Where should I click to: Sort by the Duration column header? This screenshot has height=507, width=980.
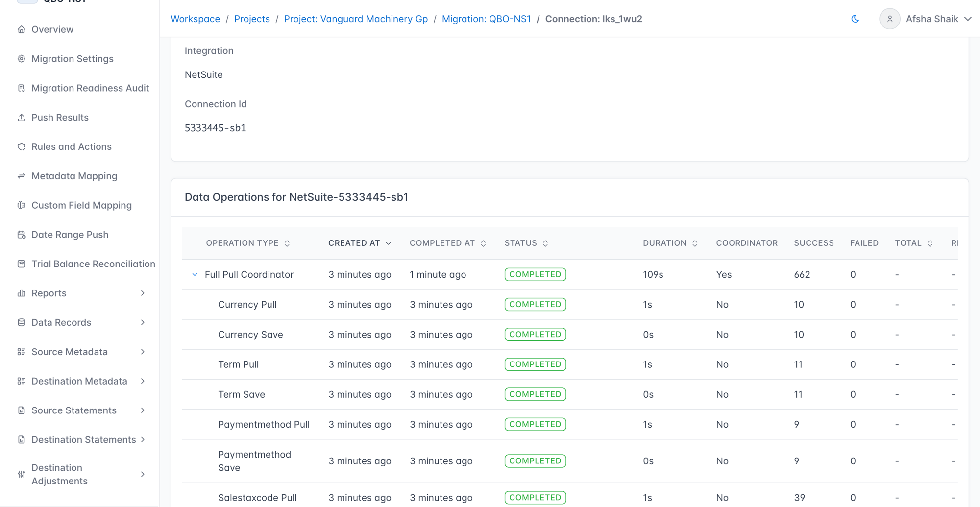(670, 243)
